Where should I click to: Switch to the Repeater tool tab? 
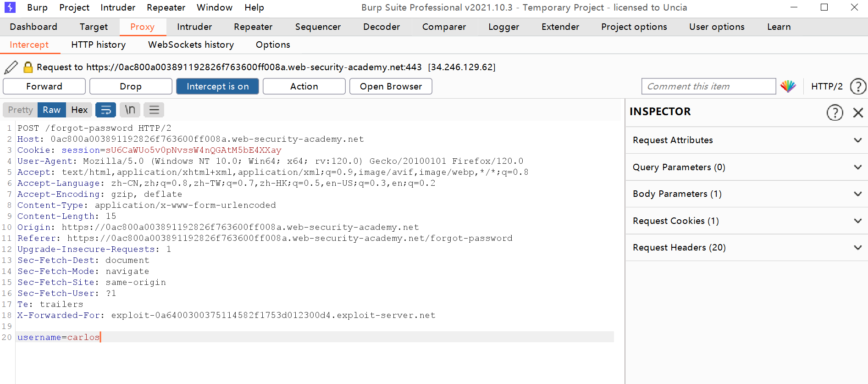click(x=253, y=27)
